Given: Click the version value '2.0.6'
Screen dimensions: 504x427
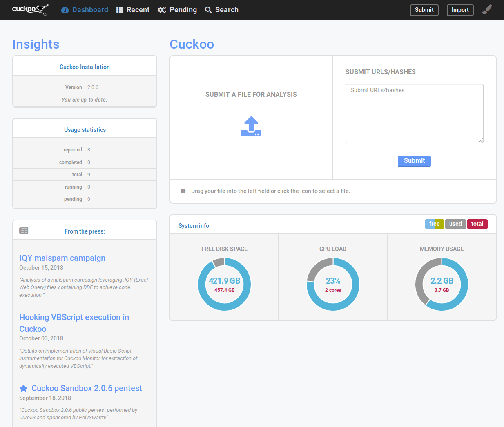Looking at the screenshot, I should pyautogui.click(x=93, y=87).
